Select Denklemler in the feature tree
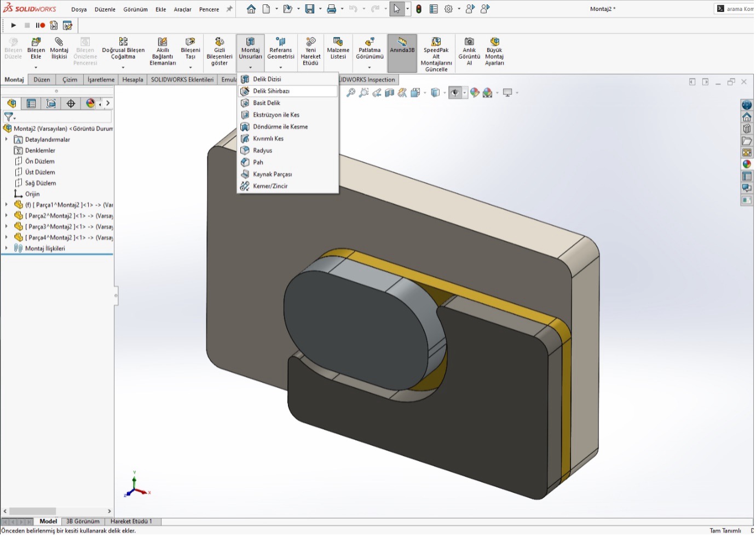 40,150
